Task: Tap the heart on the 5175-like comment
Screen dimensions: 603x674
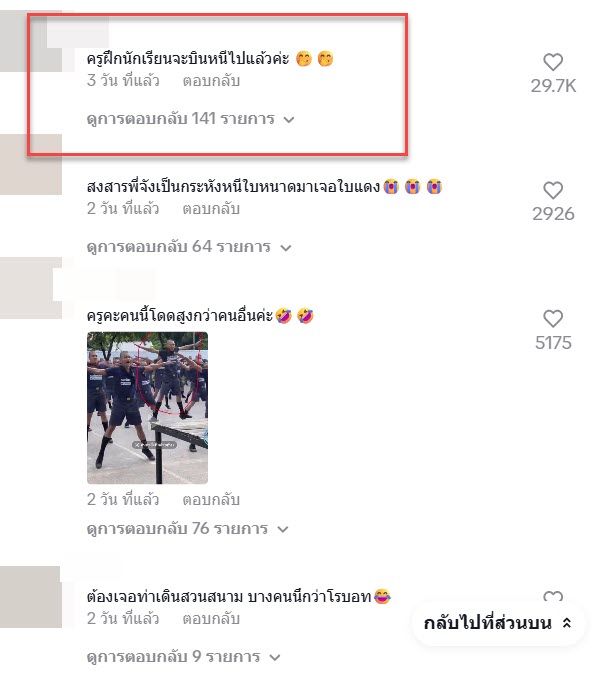Action: [x=553, y=319]
